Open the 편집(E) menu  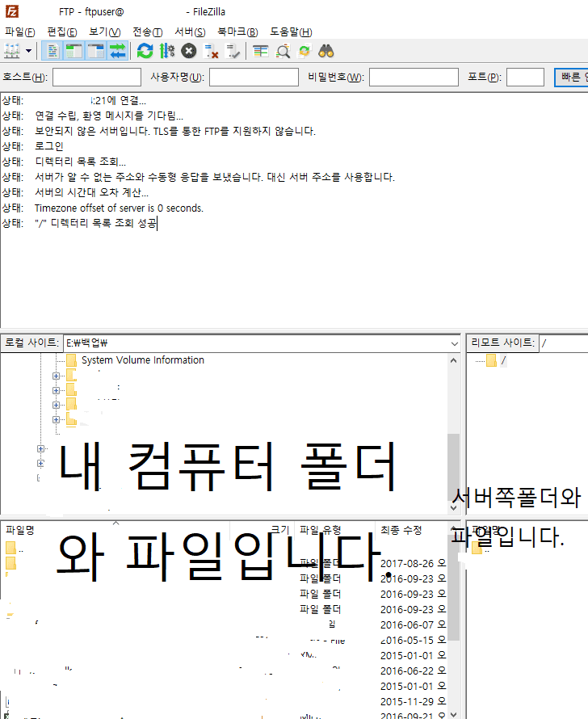tap(62, 32)
